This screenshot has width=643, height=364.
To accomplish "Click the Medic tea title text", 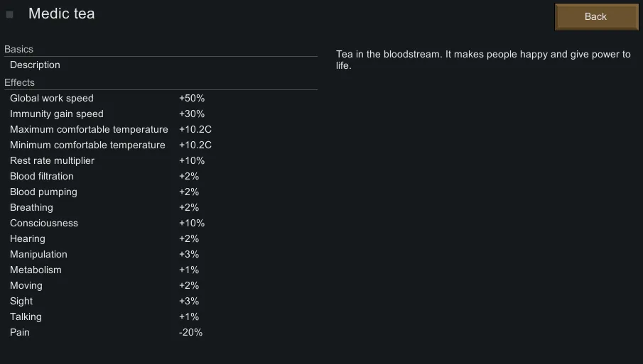I will tap(61, 14).
